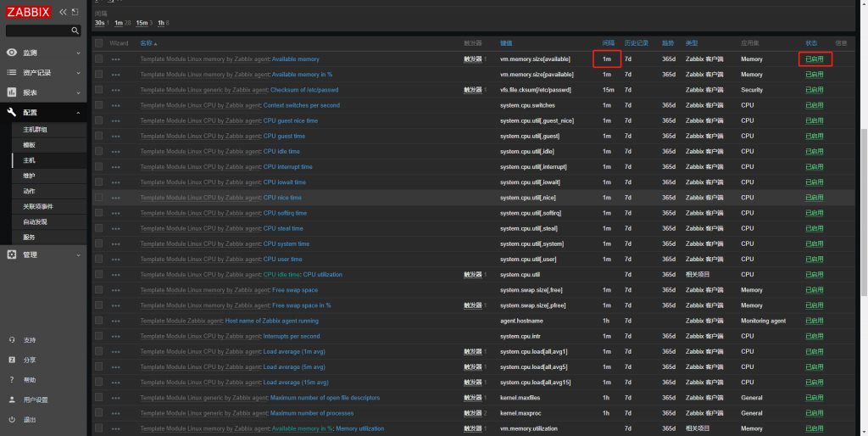Select the checkbox for CPU idle time row
The width and height of the screenshot is (868, 436).
[98, 151]
